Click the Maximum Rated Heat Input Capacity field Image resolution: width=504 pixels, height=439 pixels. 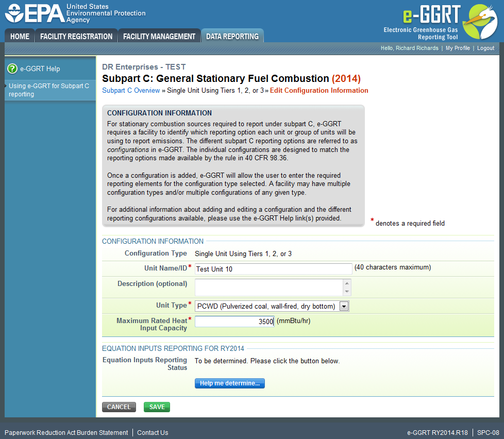tap(234, 322)
